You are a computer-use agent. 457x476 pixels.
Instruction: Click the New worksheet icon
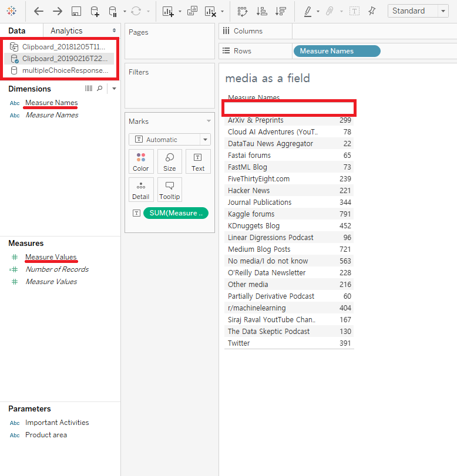click(x=168, y=12)
